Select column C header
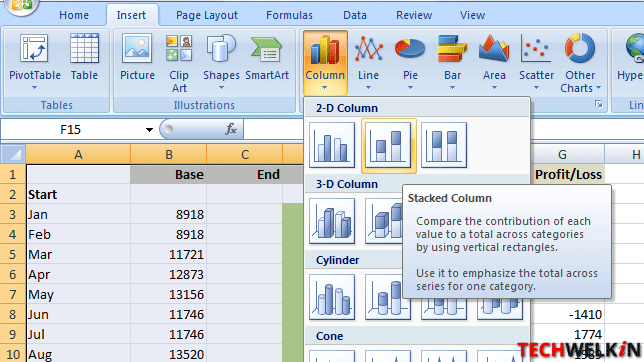Screen dimensions: 644x362 coord(245,154)
